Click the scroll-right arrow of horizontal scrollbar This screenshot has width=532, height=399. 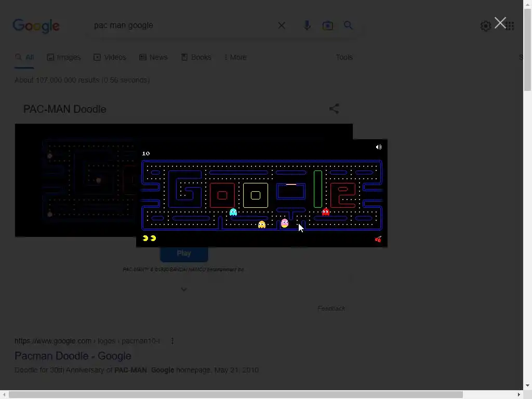[519, 394]
